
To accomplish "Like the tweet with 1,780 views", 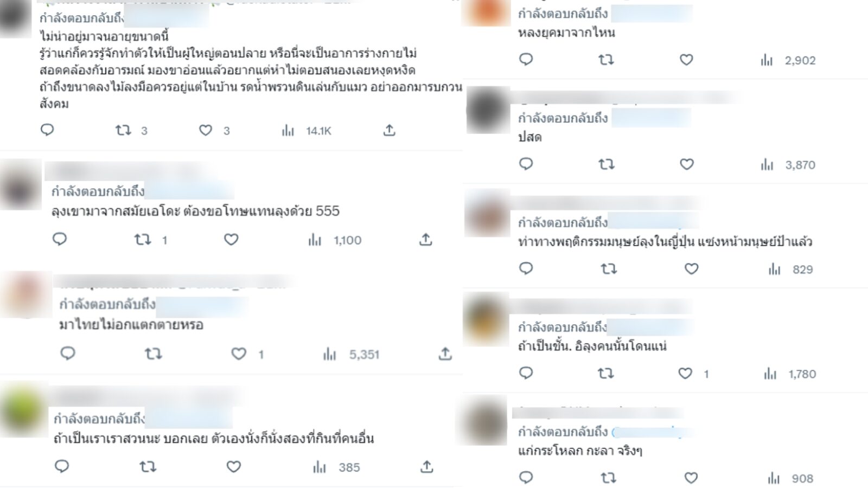I will [x=686, y=373].
